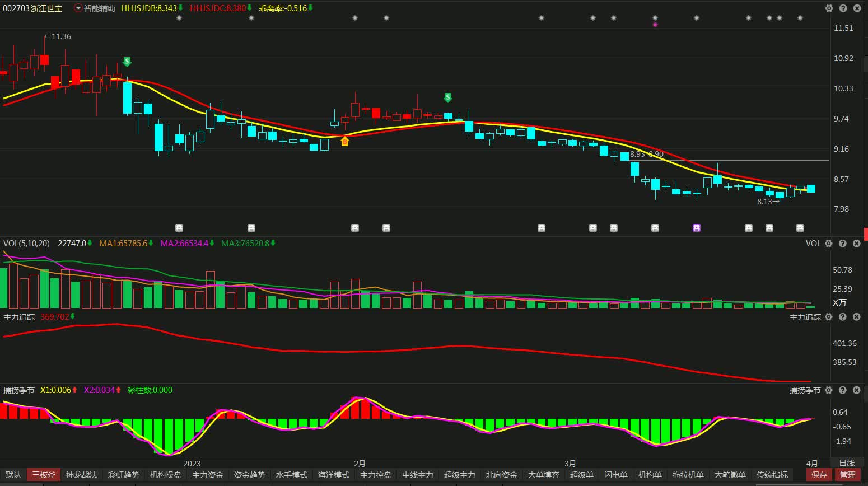Switch to 超级主力 tab
Viewport: 868px width, 486px height.
460,475
